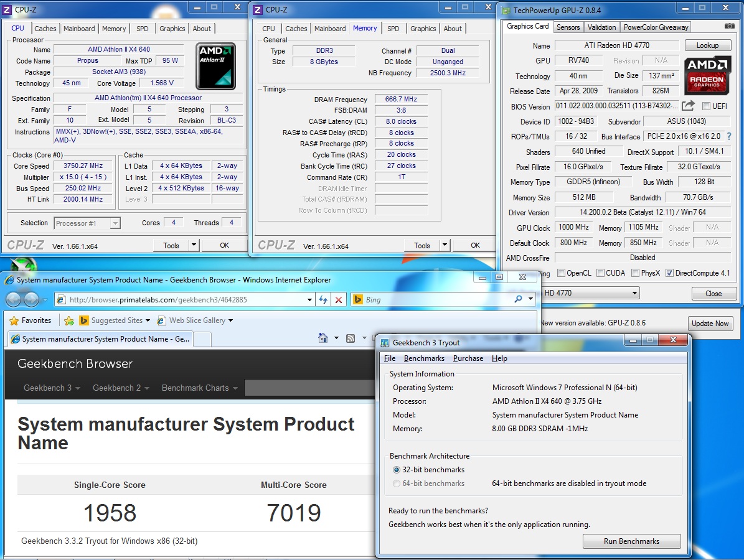Expand the IE address bar history dropdown
This screenshot has width=744, height=560.
[x=309, y=299]
